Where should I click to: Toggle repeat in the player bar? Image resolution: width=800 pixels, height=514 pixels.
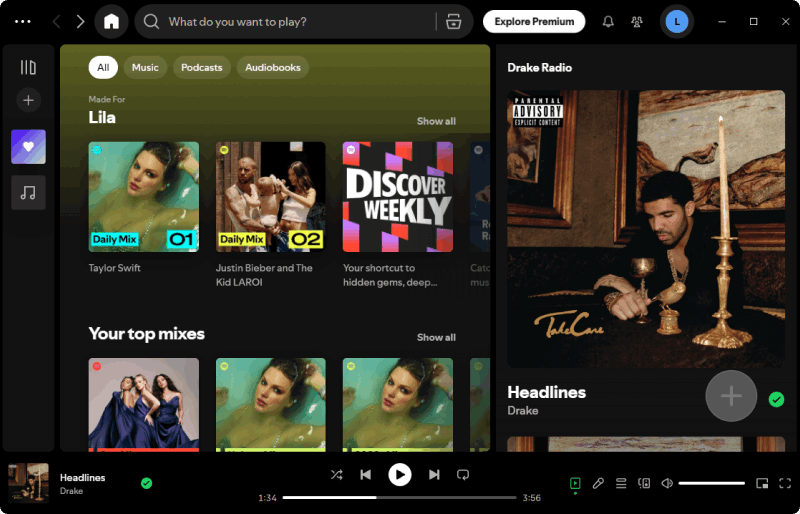pyautogui.click(x=463, y=475)
